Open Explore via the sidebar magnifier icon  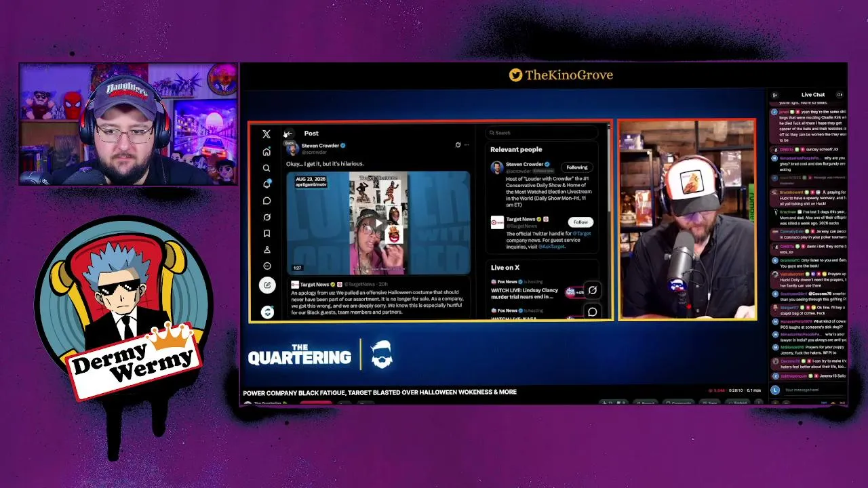267,168
